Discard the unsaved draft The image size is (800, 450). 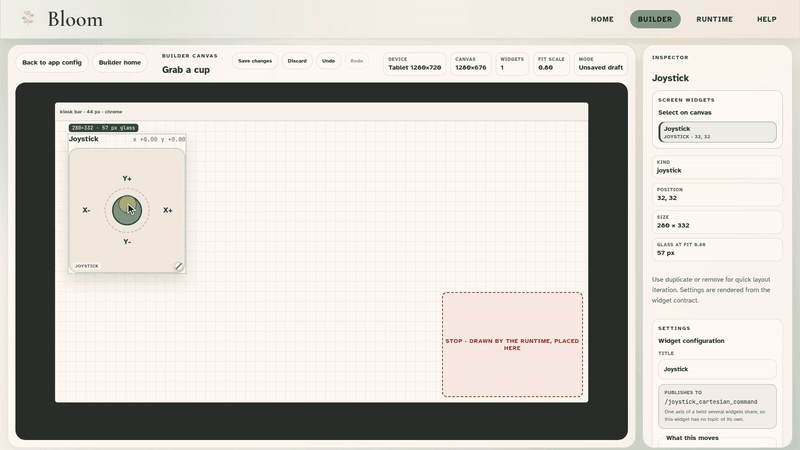pos(297,61)
